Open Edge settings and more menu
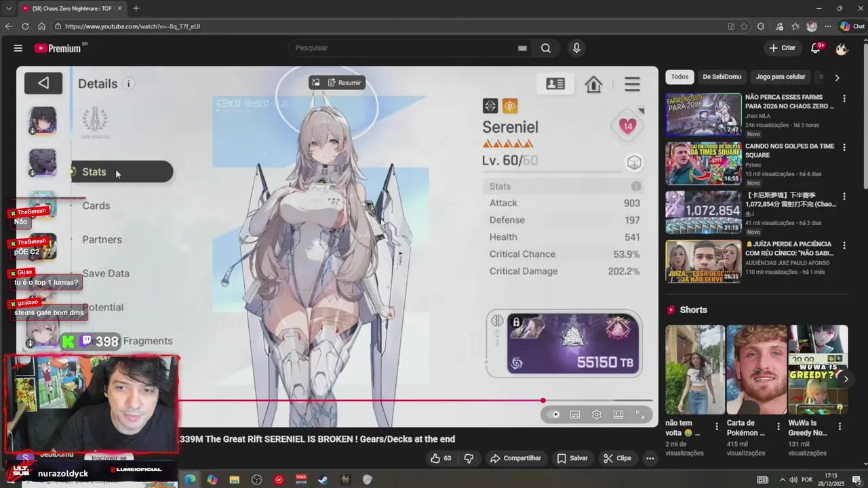 tap(828, 26)
